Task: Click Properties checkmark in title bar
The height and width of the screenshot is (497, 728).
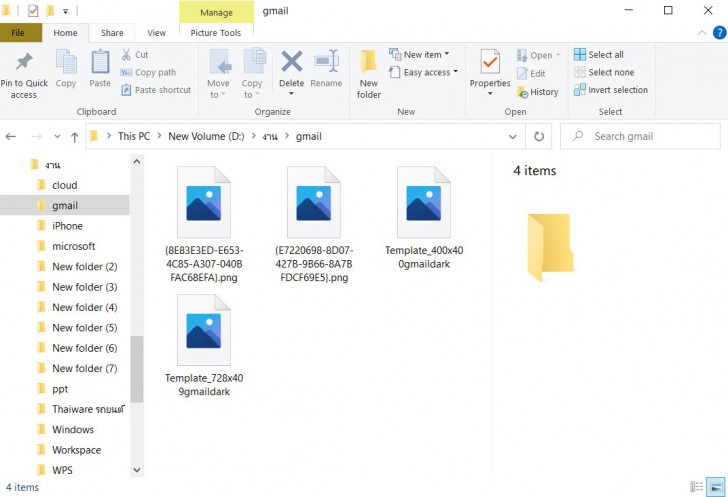Action: tap(33, 10)
